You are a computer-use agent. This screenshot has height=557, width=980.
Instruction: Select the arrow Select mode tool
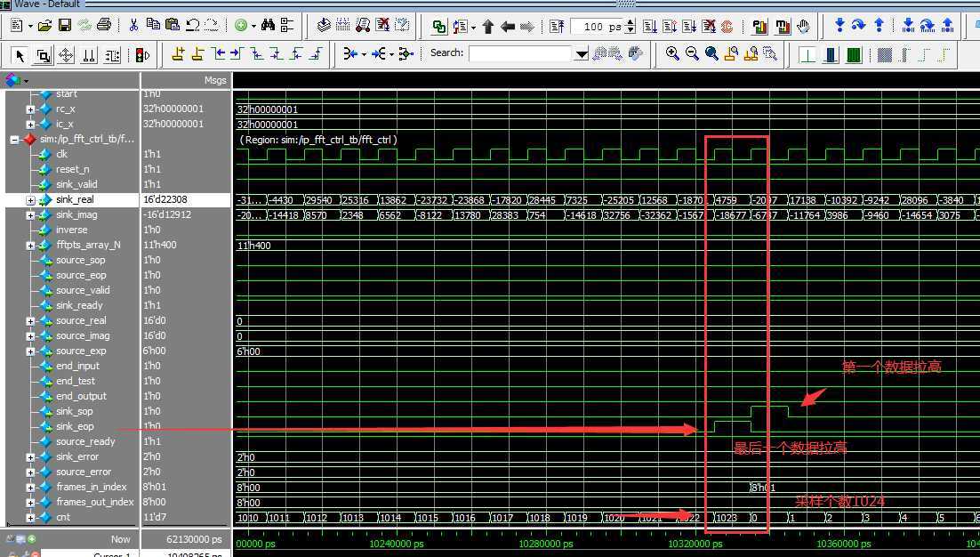[x=20, y=56]
